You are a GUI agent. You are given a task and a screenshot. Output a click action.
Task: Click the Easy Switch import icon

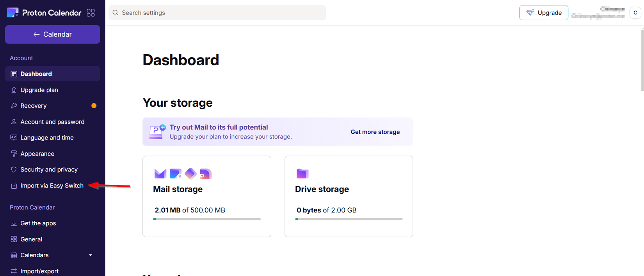pyautogui.click(x=14, y=186)
